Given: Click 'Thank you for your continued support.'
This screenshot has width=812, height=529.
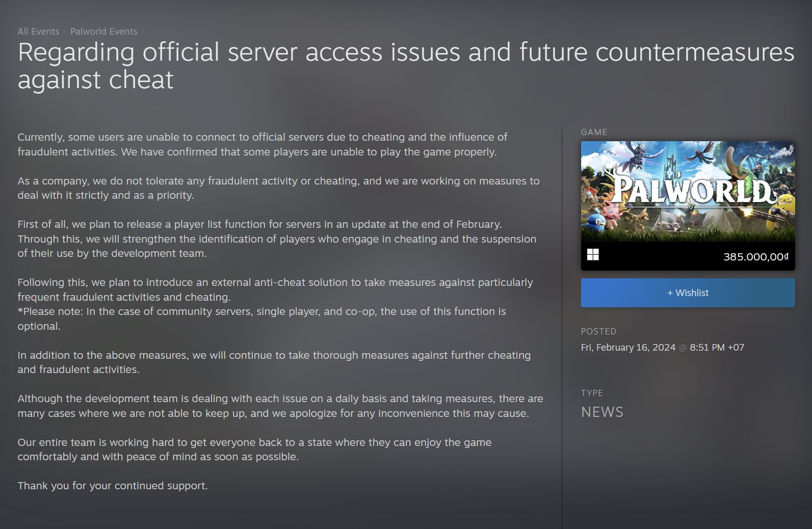Looking at the screenshot, I should pyautogui.click(x=113, y=486).
